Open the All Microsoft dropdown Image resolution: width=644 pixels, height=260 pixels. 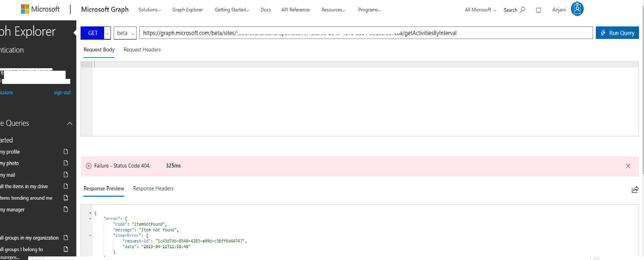(480, 10)
